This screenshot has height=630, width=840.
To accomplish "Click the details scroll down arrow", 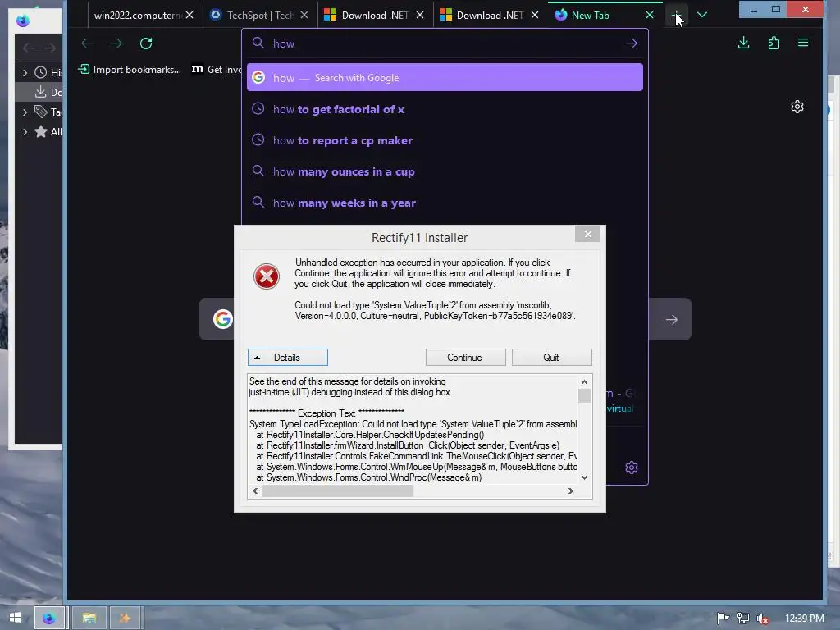I will pyautogui.click(x=584, y=477).
